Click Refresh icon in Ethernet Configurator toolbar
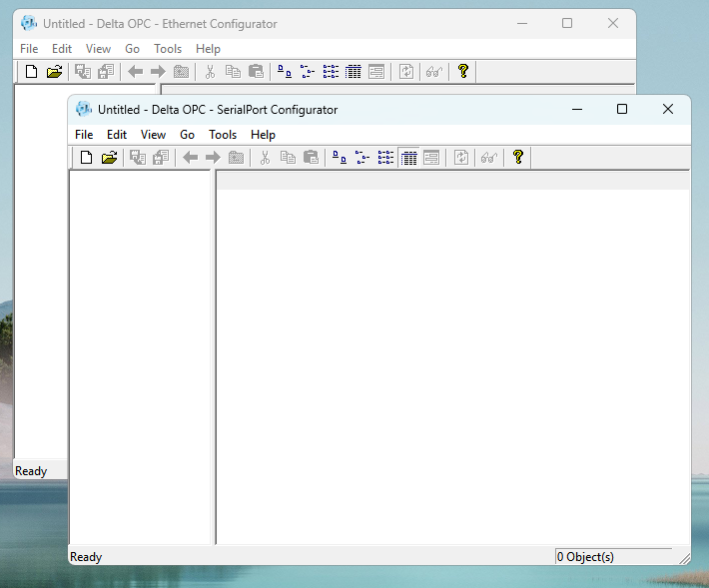Image resolution: width=709 pixels, height=588 pixels. [406, 72]
